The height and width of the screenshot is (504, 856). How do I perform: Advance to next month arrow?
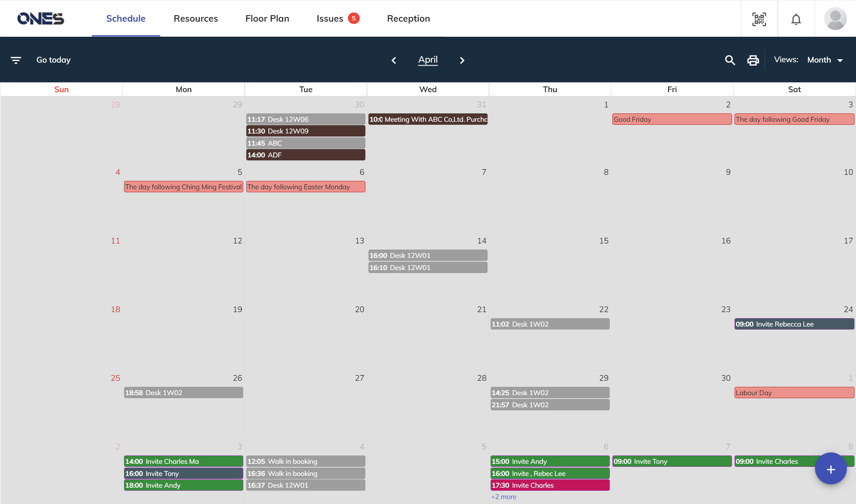tap(462, 60)
